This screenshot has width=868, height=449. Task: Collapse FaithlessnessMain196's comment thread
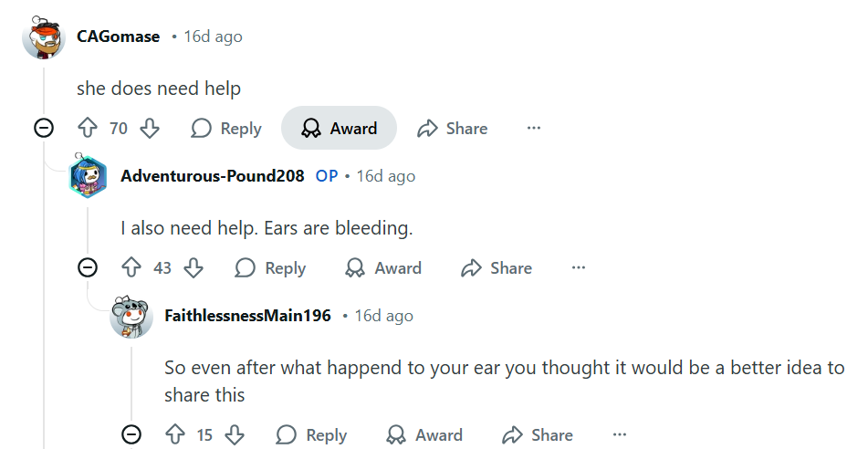pos(131,435)
